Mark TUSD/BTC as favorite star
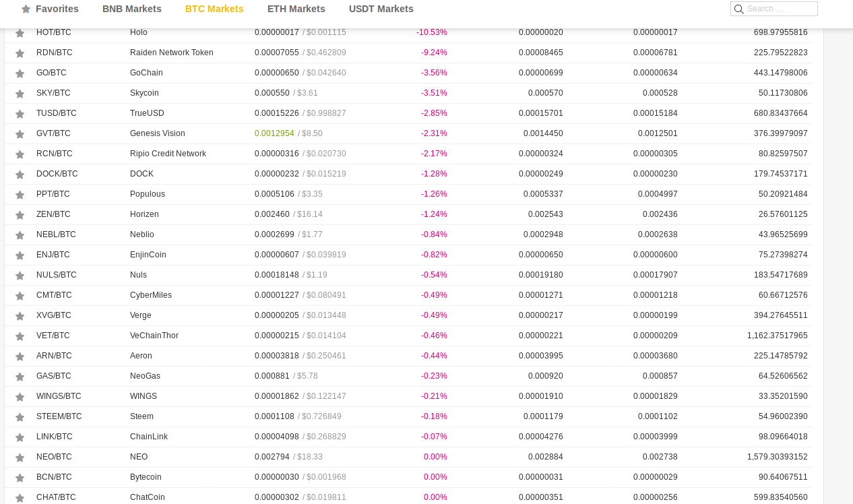Viewport: 853px width, 504px height. click(x=20, y=114)
